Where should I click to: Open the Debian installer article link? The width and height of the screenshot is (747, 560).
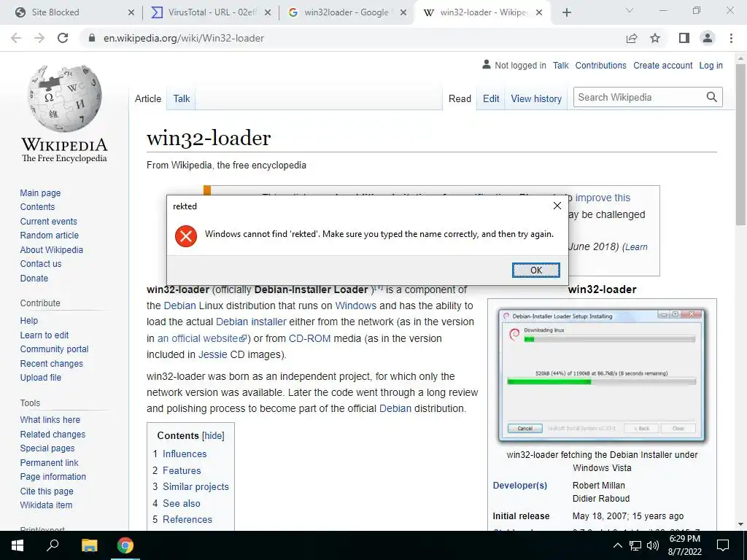click(251, 322)
